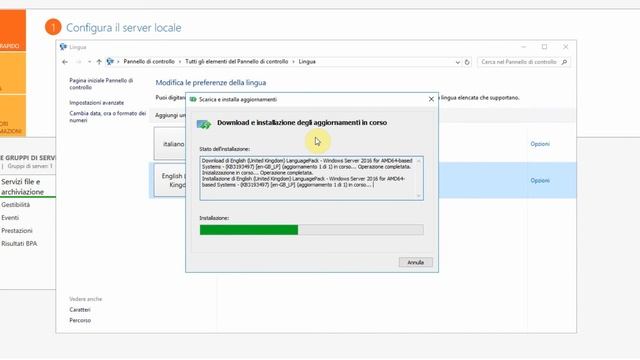Open Pagina iniziale Pannello di controllo
The width and height of the screenshot is (640, 360).
coord(101,84)
